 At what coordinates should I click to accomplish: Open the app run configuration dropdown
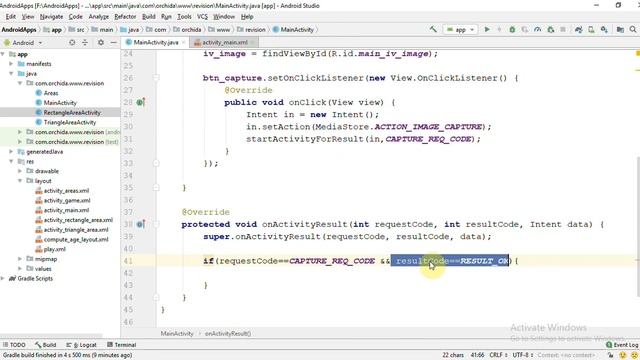460,29
